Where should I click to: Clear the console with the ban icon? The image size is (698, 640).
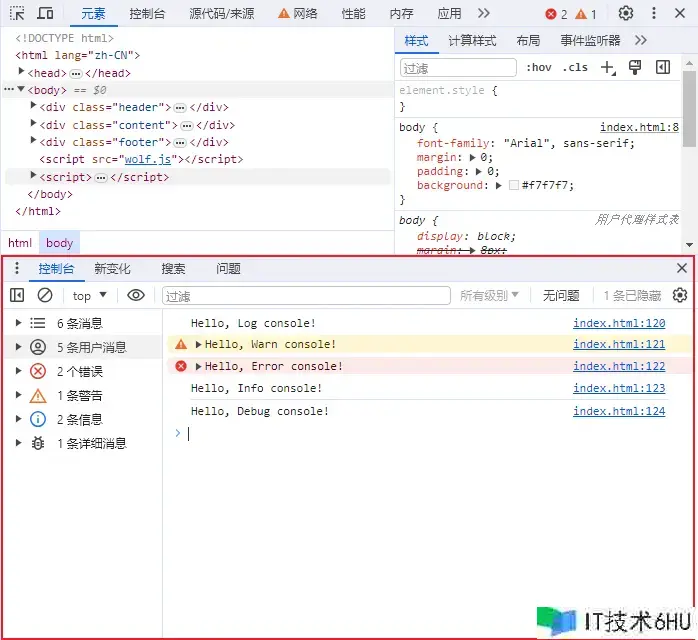click(x=45, y=295)
